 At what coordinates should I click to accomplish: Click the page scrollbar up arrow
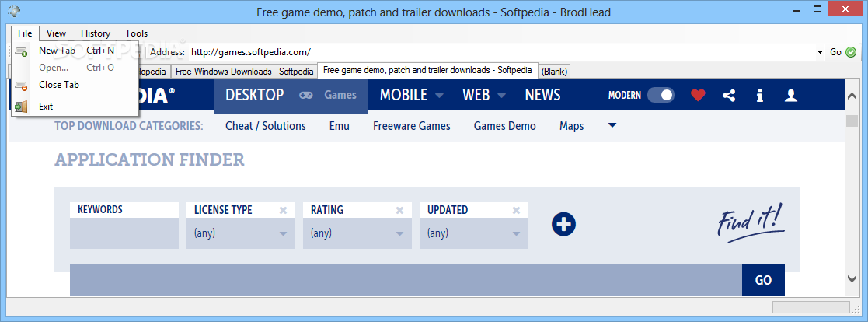[852, 96]
